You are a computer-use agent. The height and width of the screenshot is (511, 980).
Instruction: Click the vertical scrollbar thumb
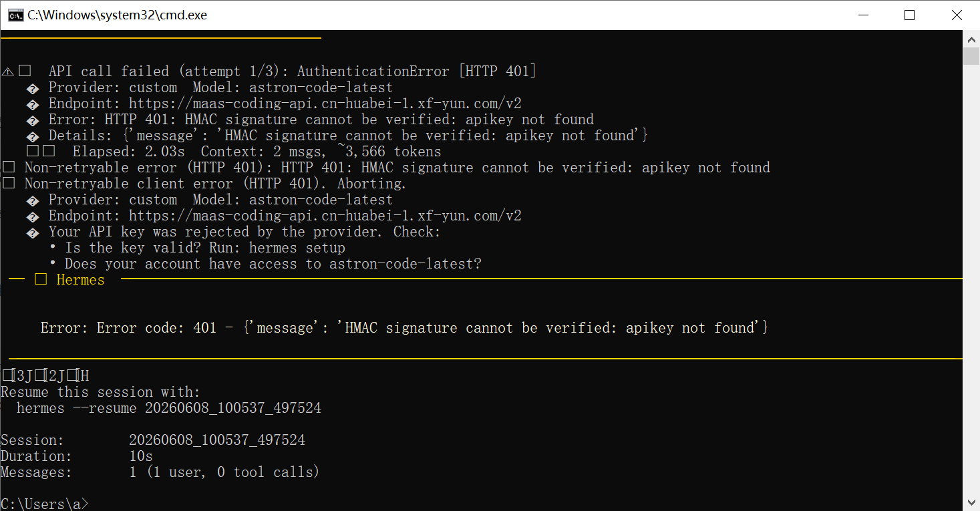[x=971, y=55]
